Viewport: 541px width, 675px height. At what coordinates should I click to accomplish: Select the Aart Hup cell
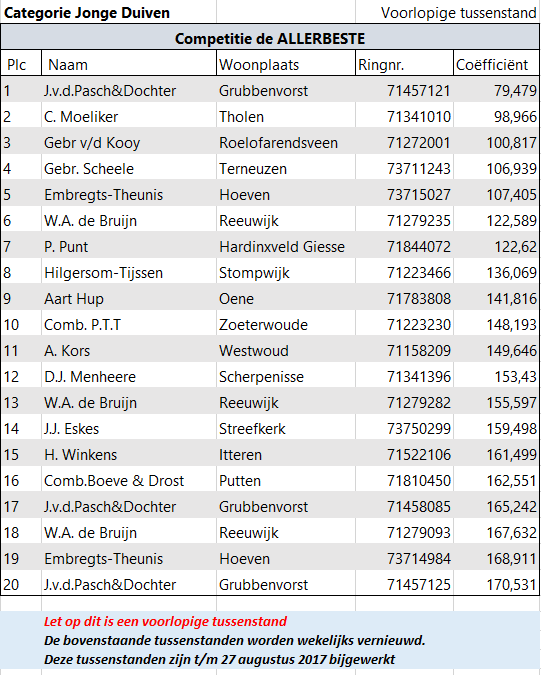pos(129,299)
